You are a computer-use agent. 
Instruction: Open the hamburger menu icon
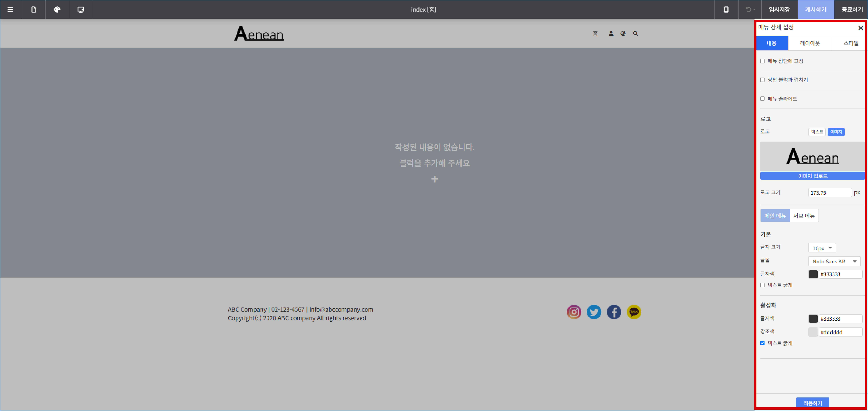[x=10, y=9]
